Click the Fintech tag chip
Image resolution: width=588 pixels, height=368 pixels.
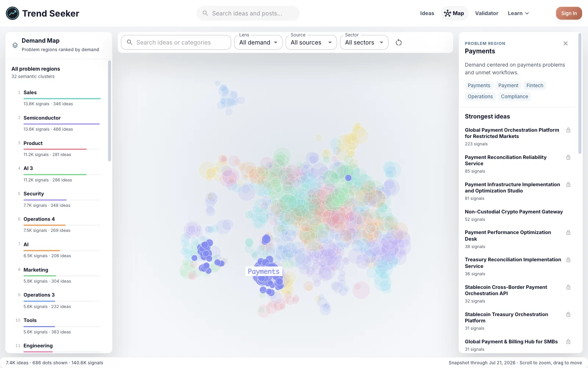tap(535, 85)
